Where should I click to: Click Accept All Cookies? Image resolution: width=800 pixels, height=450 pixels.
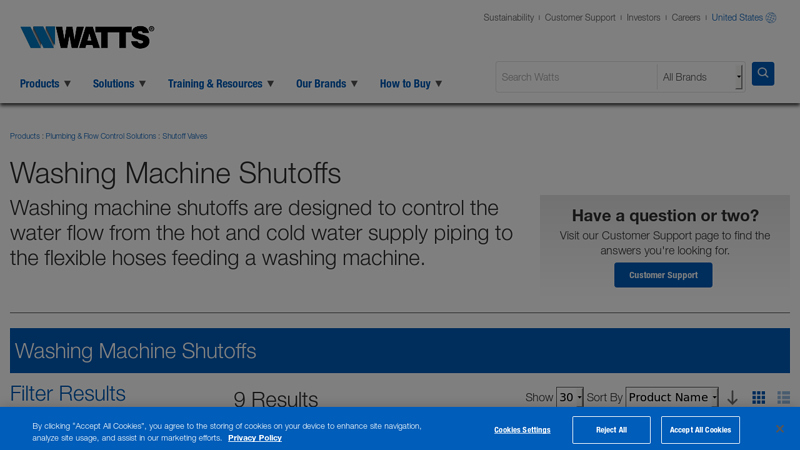700,430
